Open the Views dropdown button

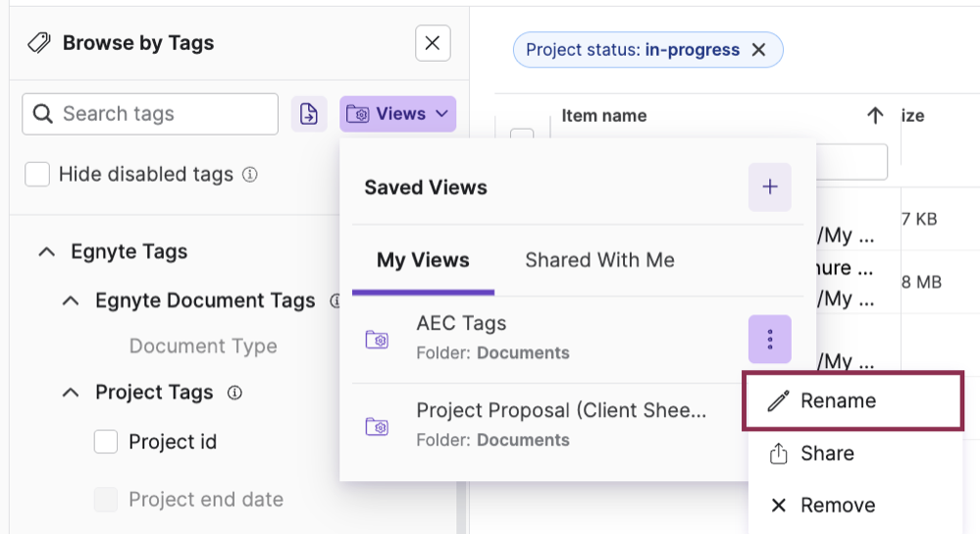click(x=397, y=114)
